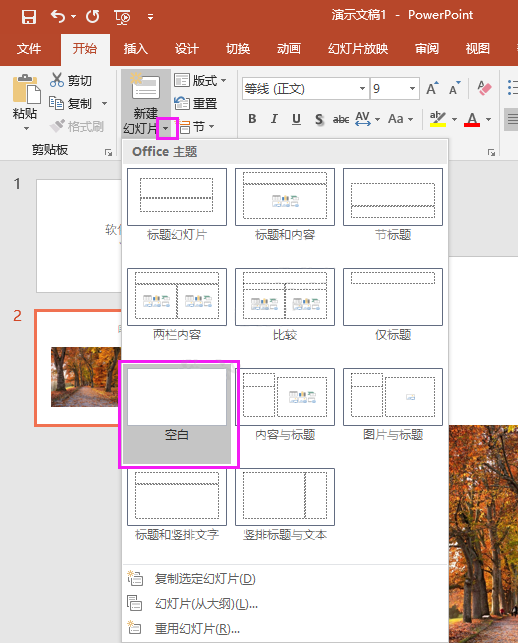This screenshot has width=518, height=643.
Task: Undo the last action
Action: point(58,16)
